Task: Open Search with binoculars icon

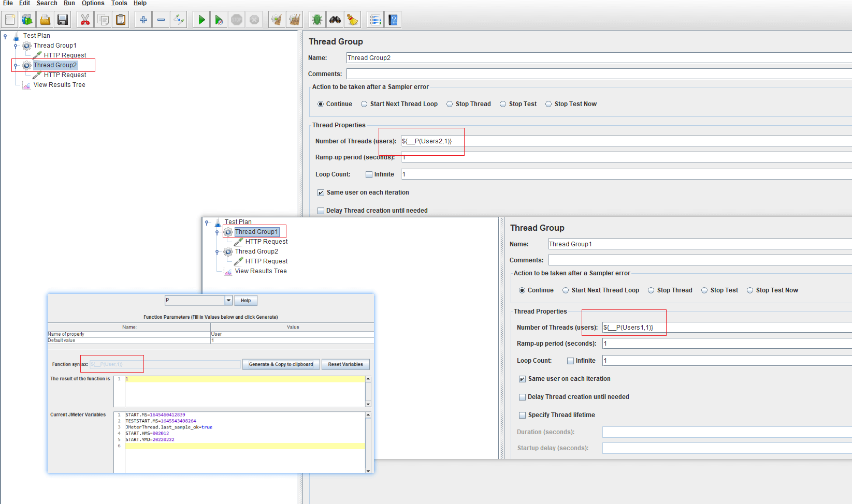Action: 335,20
